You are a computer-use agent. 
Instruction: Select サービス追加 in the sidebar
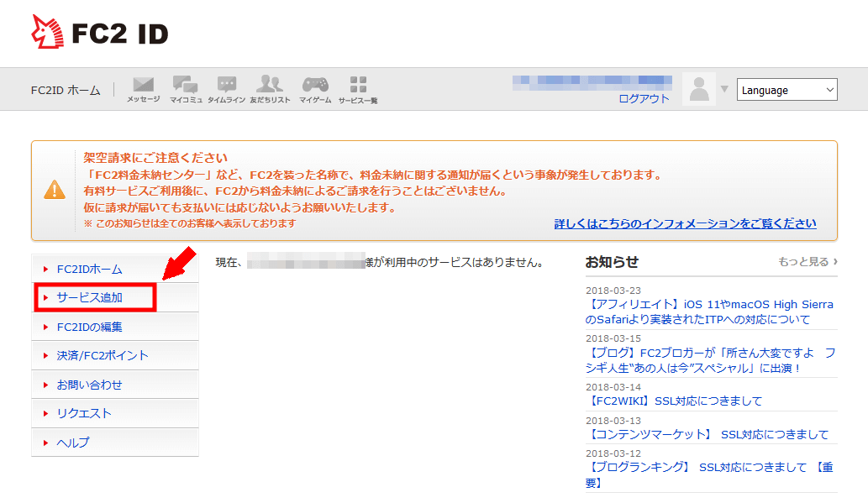[90, 298]
